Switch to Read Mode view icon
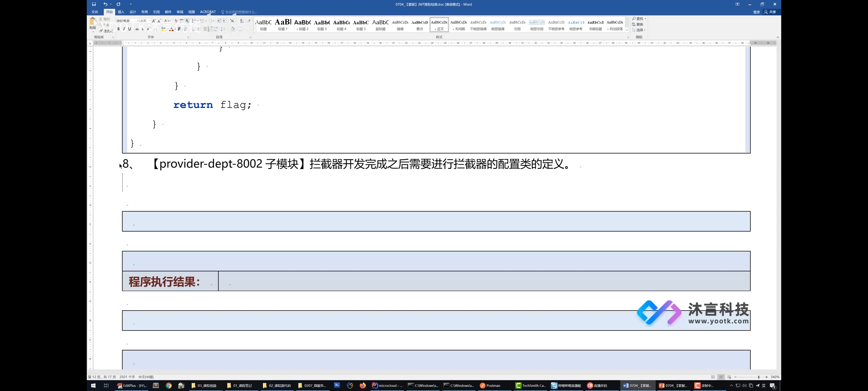This screenshot has height=391, width=868. point(713,377)
